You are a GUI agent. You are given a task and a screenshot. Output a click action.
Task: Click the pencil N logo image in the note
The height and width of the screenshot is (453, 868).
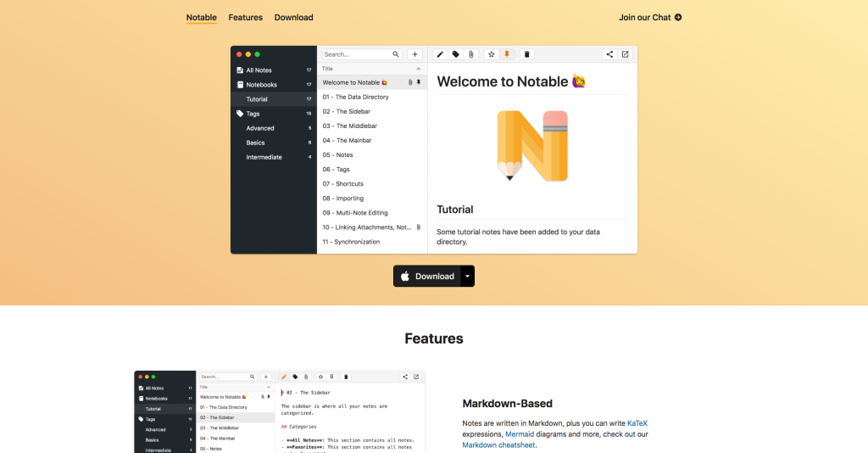(532, 146)
